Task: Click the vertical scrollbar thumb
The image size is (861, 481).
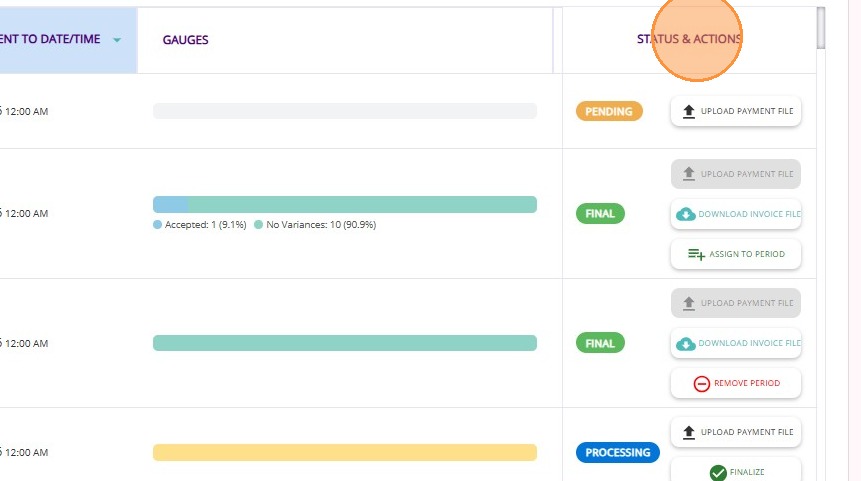Action: [x=821, y=28]
